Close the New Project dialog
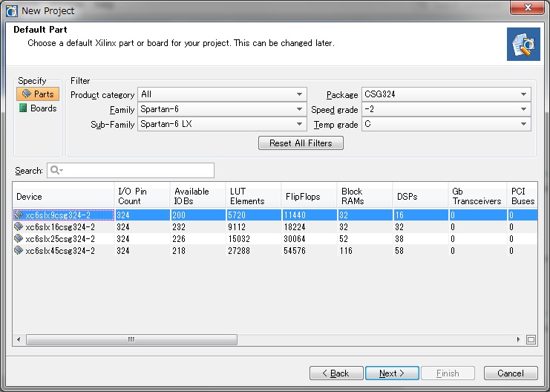 [527, 7]
